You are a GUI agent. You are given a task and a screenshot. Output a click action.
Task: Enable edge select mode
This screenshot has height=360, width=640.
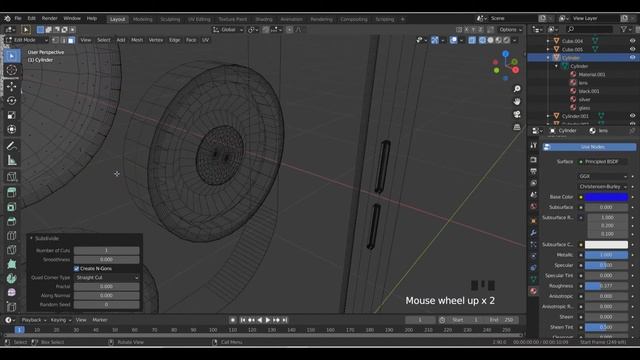(64, 40)
